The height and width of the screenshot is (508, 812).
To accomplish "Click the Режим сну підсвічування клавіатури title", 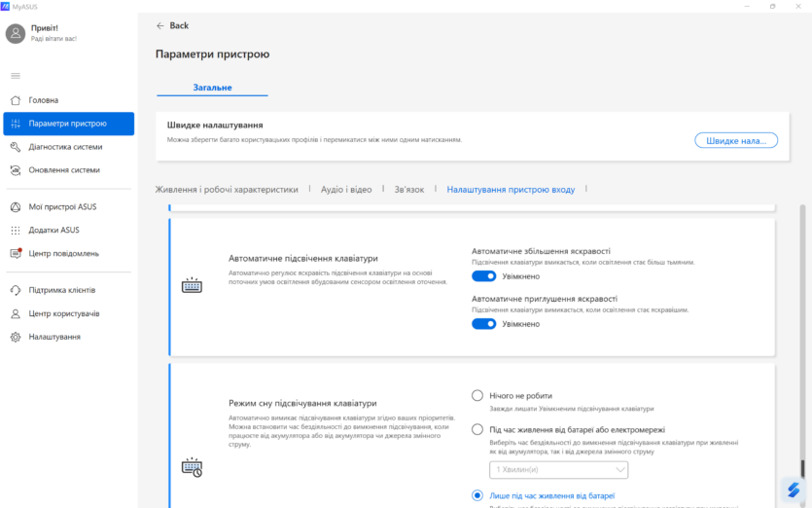I will click(x=302, y=403).
